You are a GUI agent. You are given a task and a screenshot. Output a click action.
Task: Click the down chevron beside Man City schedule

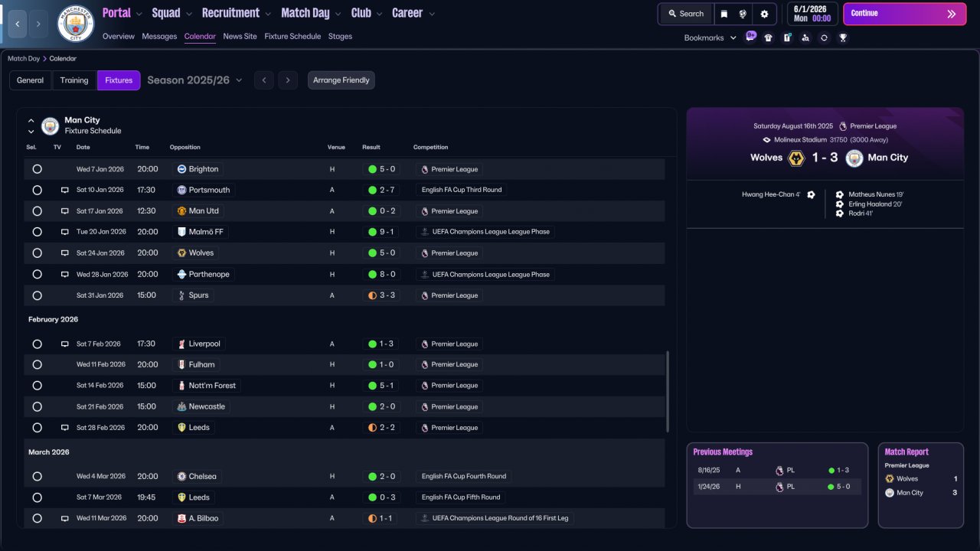click(x=31, y=132)
